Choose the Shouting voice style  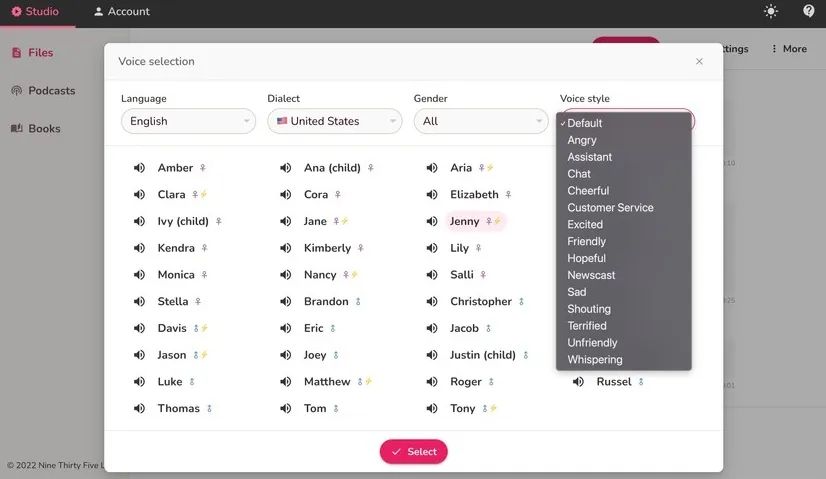tap(624, 309)
